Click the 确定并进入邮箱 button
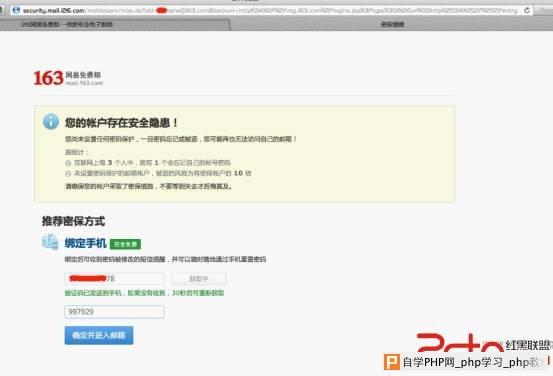The height and width of the screenshot is (376, 553). click(99, 335)
